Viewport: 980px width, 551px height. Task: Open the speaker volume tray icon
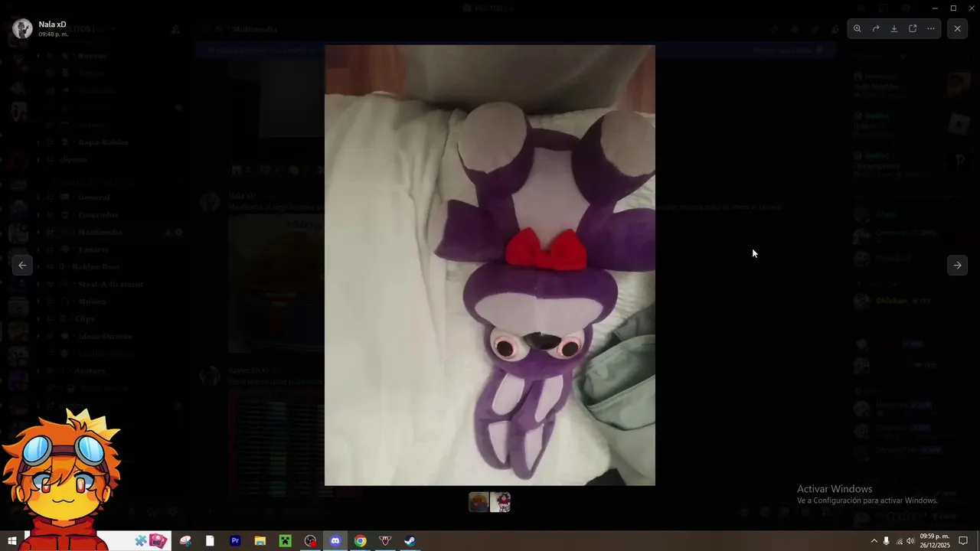pyautogui.click(x=910, y=541)
